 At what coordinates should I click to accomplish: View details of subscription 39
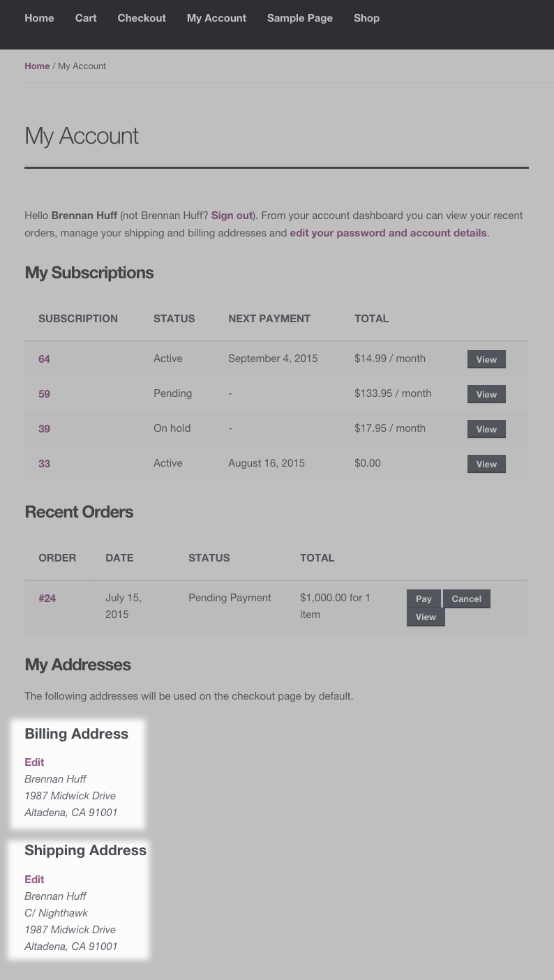click(44, 428)
